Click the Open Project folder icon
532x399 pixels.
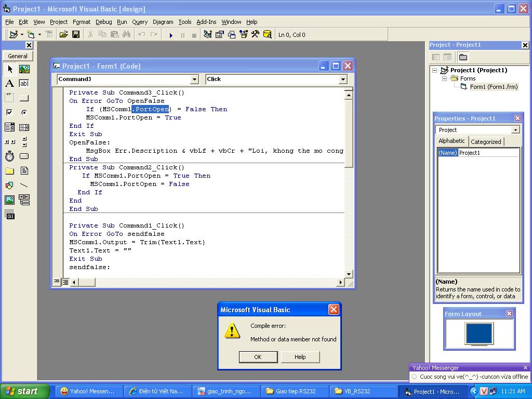(x=63, y=35)
